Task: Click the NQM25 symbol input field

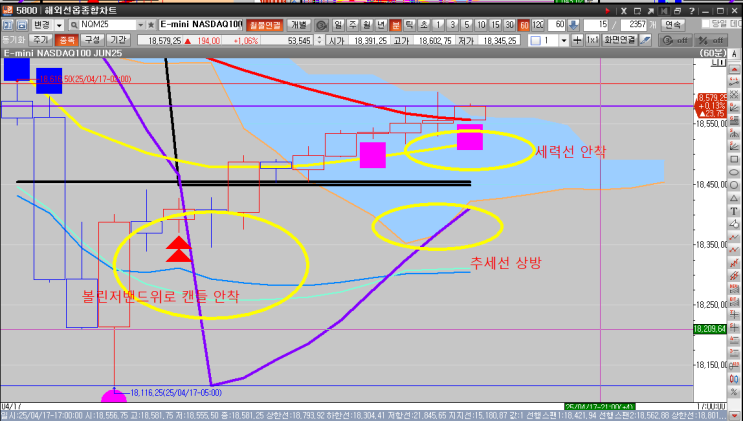Action: pyautogui.click(x=108, y=25)
